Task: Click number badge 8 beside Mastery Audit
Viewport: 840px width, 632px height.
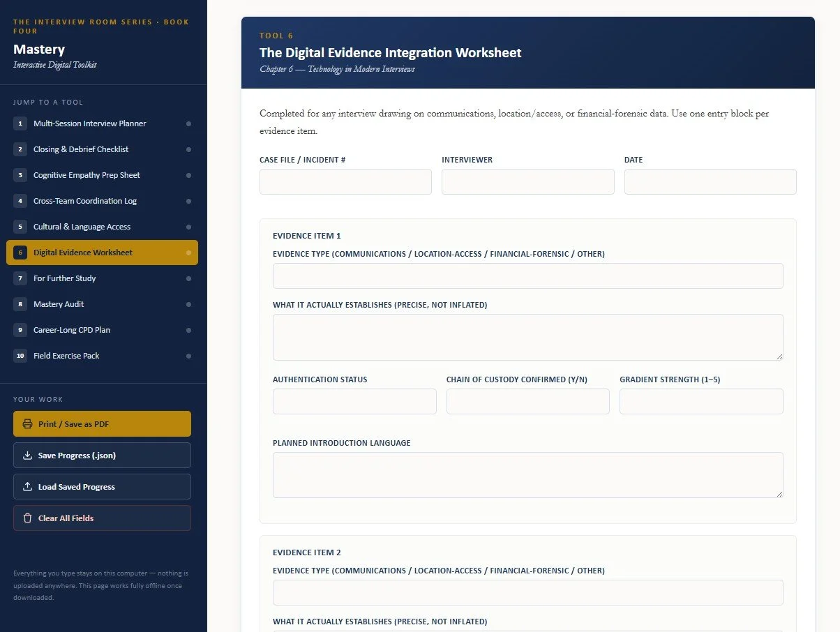Action: click(x=20, y=304)
